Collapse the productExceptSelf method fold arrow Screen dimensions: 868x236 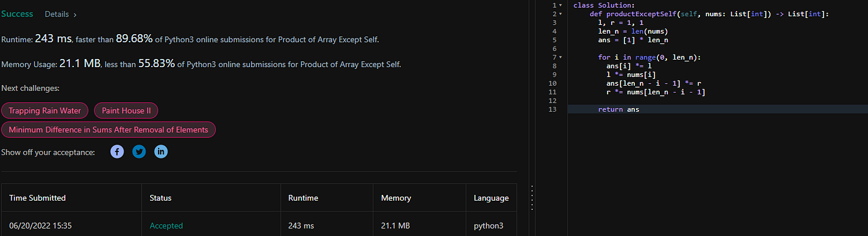coord(560,14)
